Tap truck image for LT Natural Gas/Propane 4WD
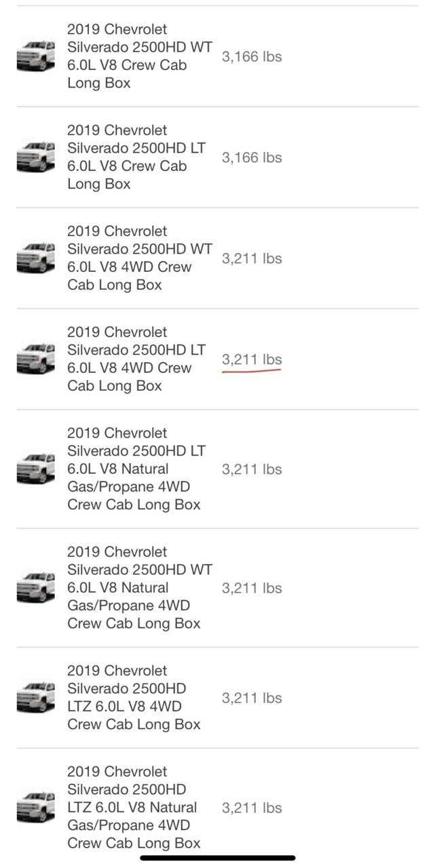This screenshot has width=435, height=868. [x=36, y=469]
